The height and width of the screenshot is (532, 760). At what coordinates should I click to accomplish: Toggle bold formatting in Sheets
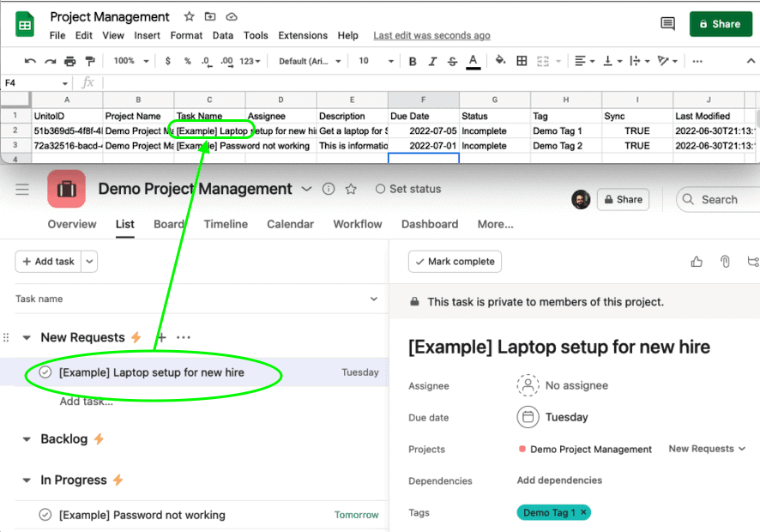coord(413,61)
